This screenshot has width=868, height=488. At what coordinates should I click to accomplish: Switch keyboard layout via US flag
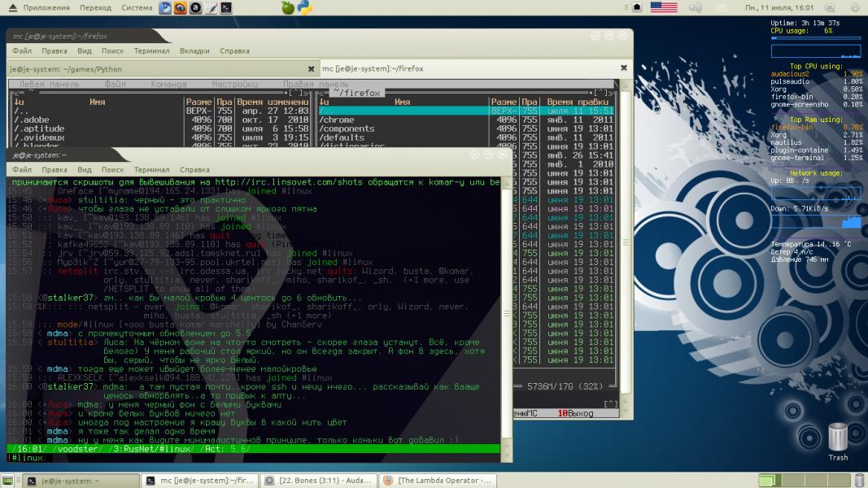(664, 7)
